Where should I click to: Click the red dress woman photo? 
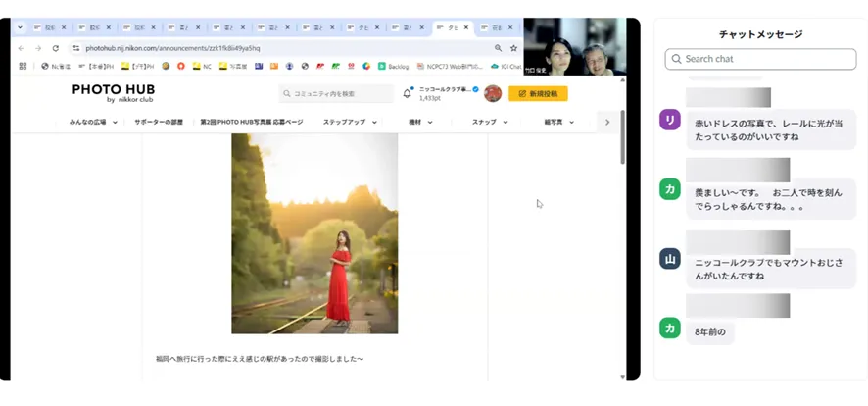[314, 233]
